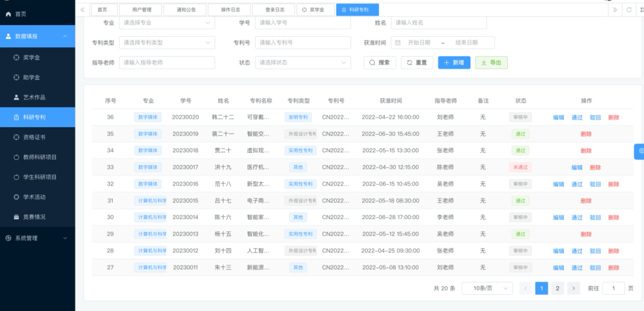Click the 指导老师 input field
Screen dimensions: 644x311
[167, 63]
